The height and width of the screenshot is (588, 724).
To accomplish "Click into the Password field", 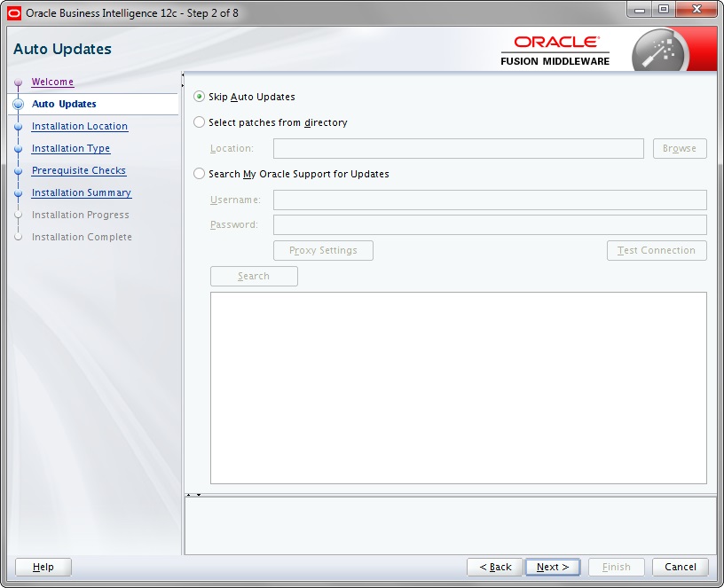I will [490, 224].
